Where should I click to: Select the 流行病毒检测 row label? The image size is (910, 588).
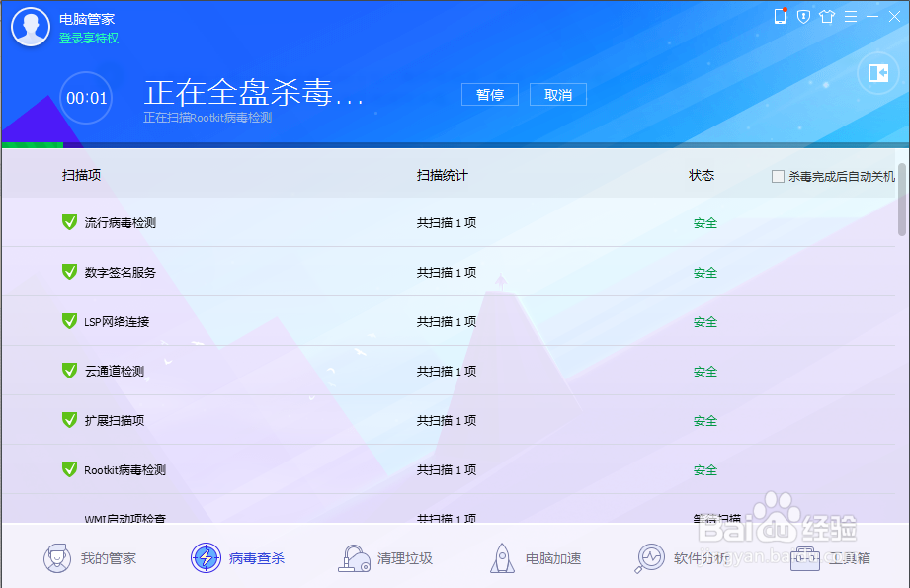tap(121, 223)
